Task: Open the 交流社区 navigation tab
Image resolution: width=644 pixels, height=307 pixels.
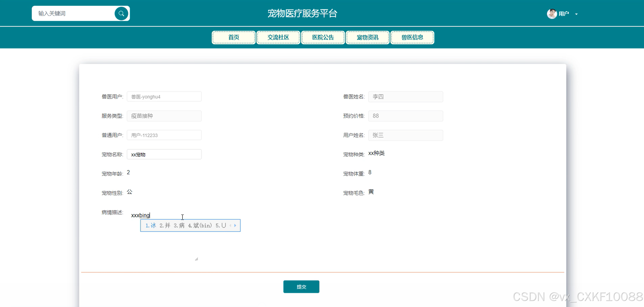Action: click(278, 38)
